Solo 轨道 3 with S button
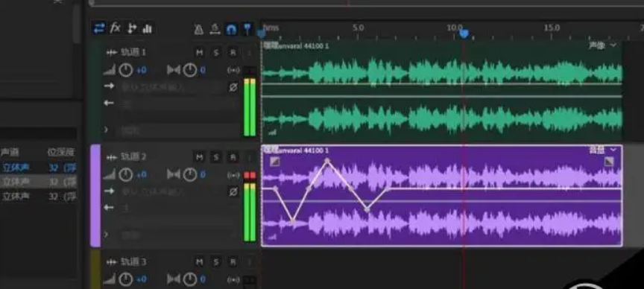The image size is (644, 289). click(216, 261)
